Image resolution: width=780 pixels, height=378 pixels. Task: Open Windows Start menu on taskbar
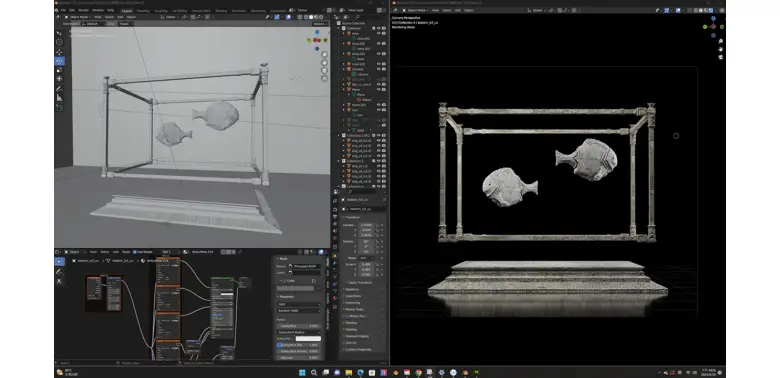point(302,372)
